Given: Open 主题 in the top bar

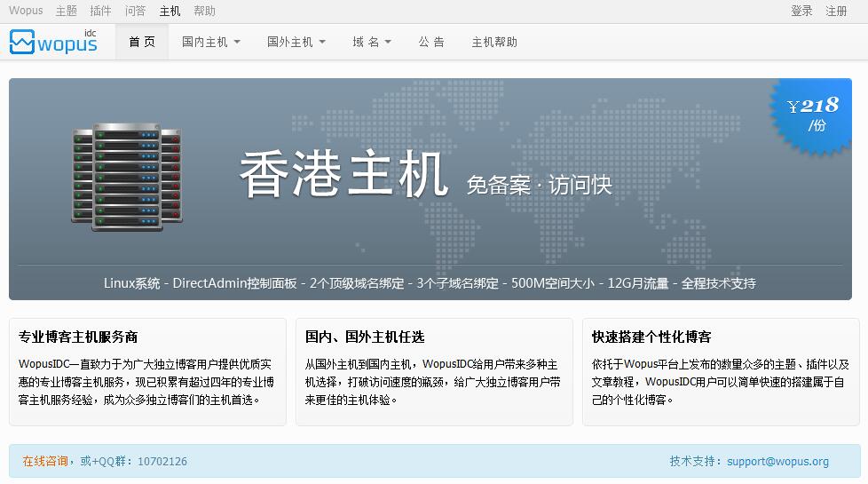Looking at the screenshot, I should click(66, 11).
